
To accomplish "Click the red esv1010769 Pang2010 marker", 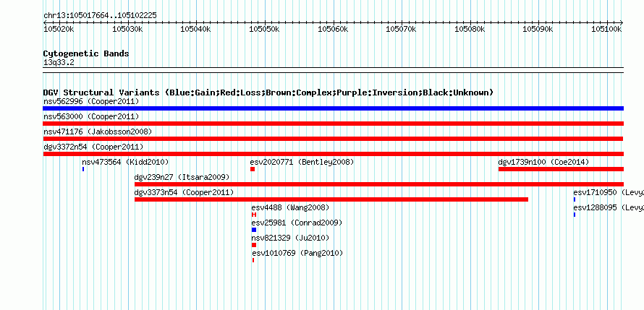I will click(x=253, y=260).
